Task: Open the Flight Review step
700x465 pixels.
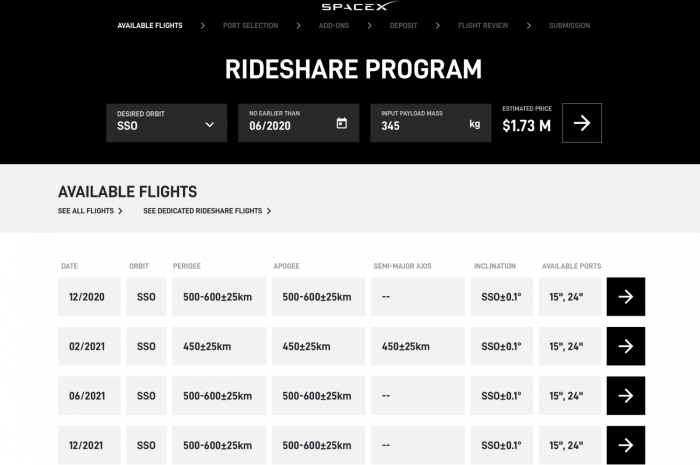Action: [x=483, y=25]
